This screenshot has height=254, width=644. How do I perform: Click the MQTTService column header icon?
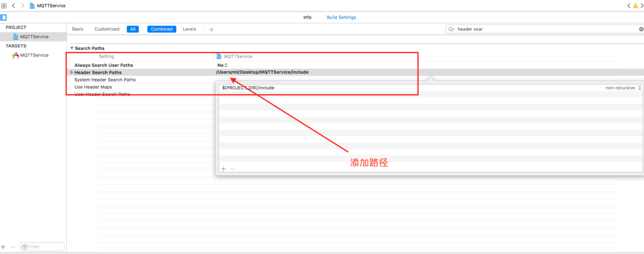tap(219, 56)
